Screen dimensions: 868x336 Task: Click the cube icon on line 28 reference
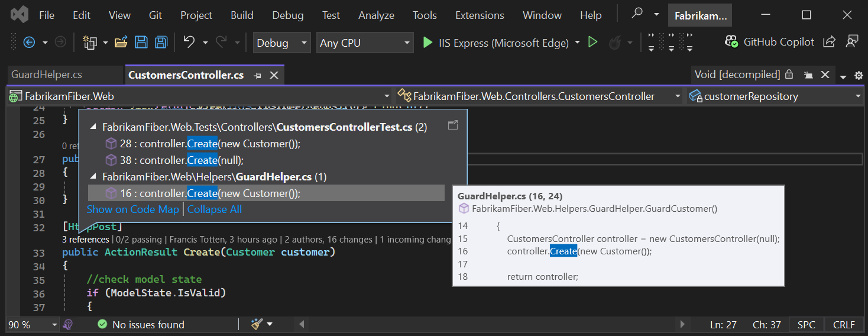(111, 144)
